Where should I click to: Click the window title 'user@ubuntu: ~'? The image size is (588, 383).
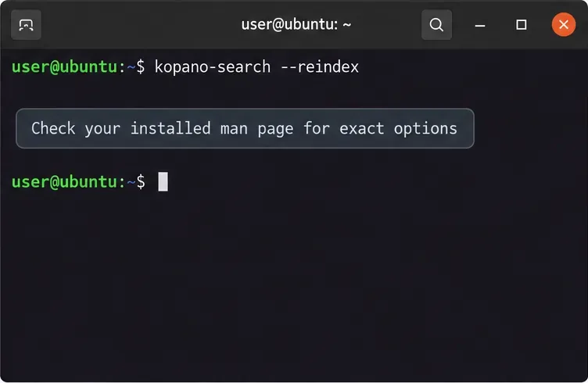296,25
